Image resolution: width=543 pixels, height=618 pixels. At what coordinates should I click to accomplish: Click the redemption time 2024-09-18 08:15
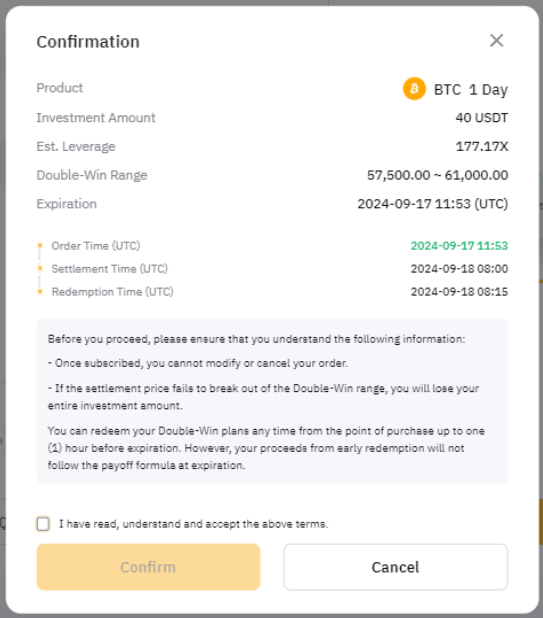point(459,292)
